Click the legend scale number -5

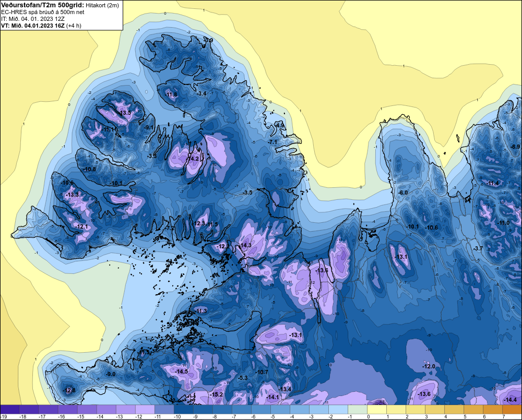(x=273, y=417)
